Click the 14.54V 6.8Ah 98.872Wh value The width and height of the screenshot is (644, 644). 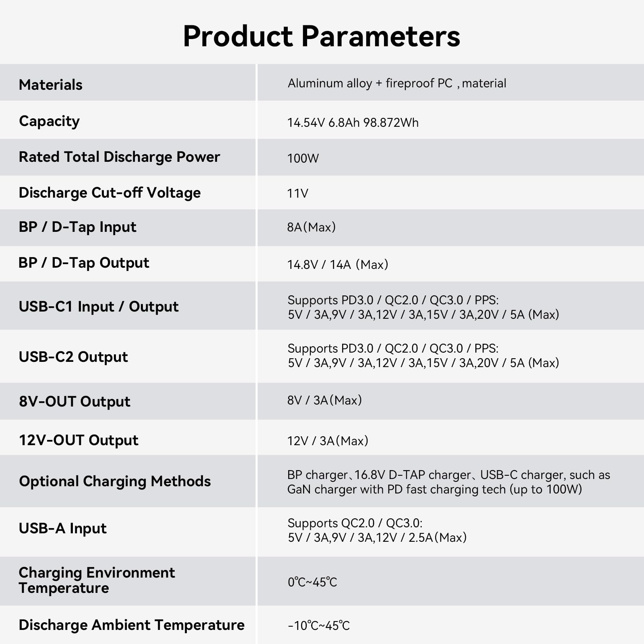tap(353, 122)
